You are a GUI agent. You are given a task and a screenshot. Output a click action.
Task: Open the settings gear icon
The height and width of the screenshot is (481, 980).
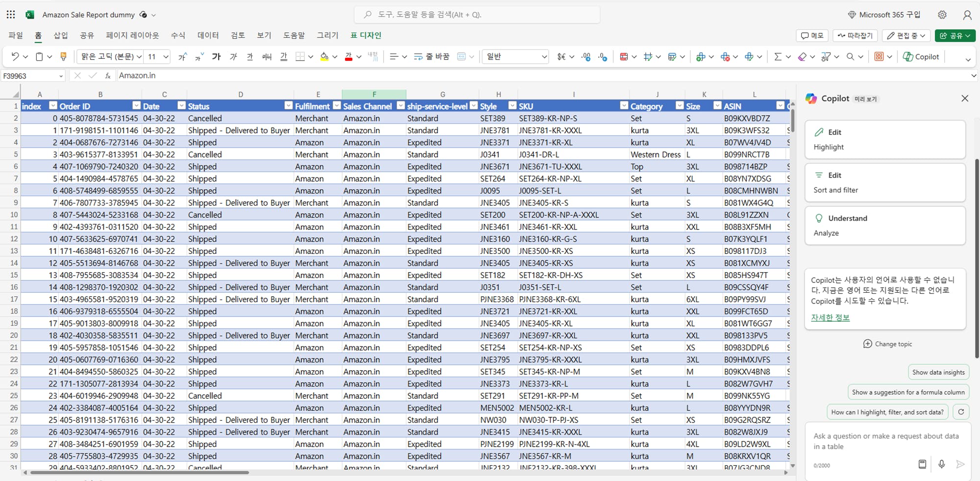tap(942, 15)
